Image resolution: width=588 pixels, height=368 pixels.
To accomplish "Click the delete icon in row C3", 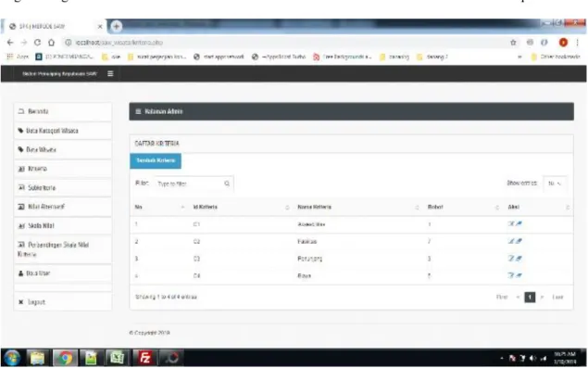I will coord(519,259).
